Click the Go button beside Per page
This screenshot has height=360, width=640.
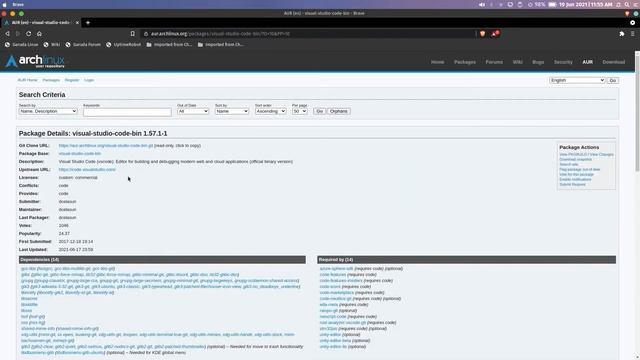(x=320, y=111)
